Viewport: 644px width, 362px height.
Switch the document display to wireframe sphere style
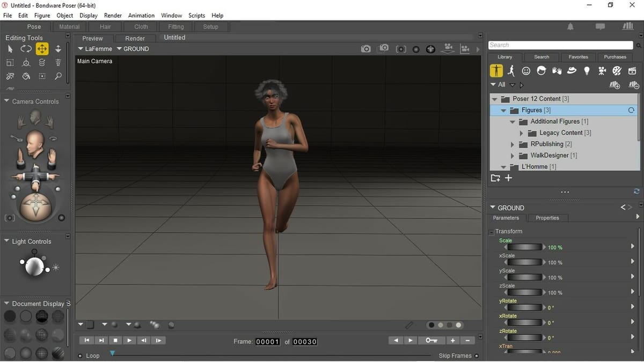[x=42, y=316]
